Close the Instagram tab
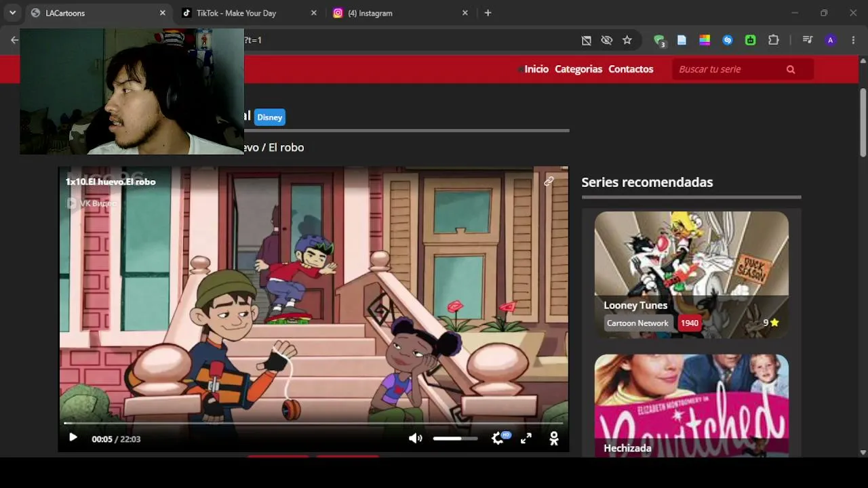 click(x=465, y=13)
